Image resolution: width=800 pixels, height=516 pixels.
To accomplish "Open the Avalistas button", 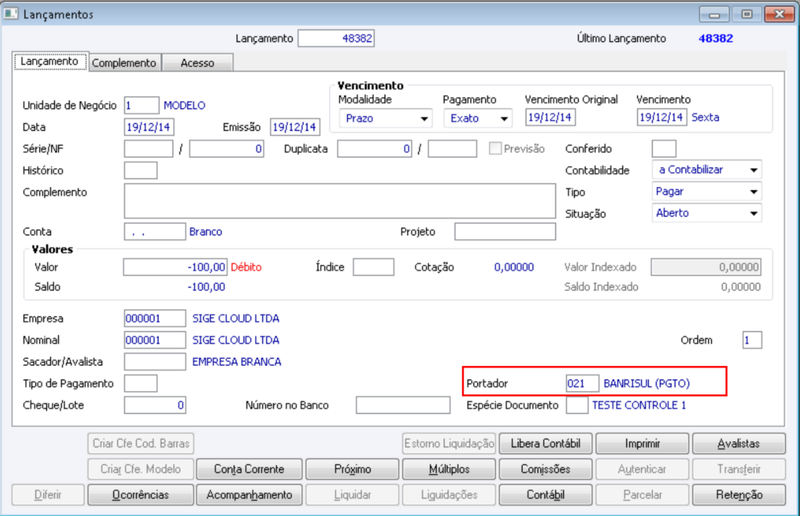I will click(738, 444).
